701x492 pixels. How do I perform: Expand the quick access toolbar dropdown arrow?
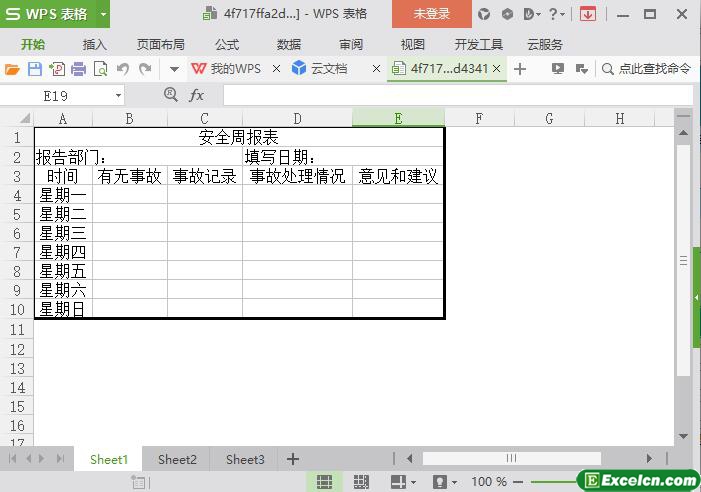(174, 69)
